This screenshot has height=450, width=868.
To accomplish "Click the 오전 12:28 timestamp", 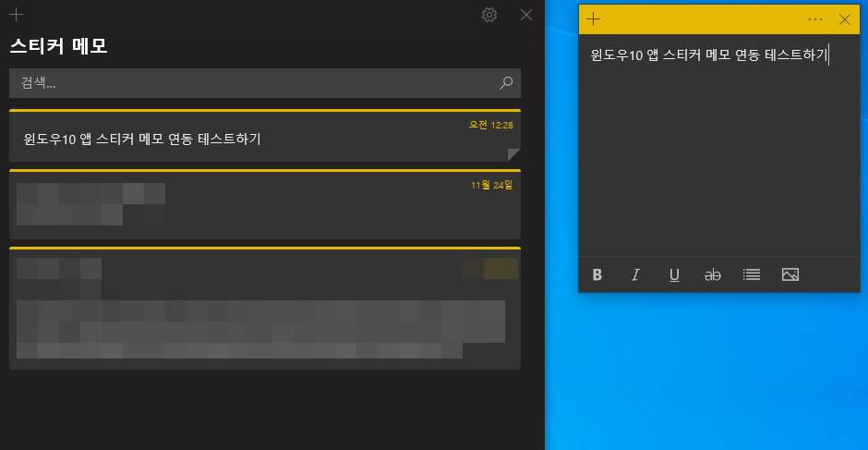I will pyautogui.click(x=491, y=126).
